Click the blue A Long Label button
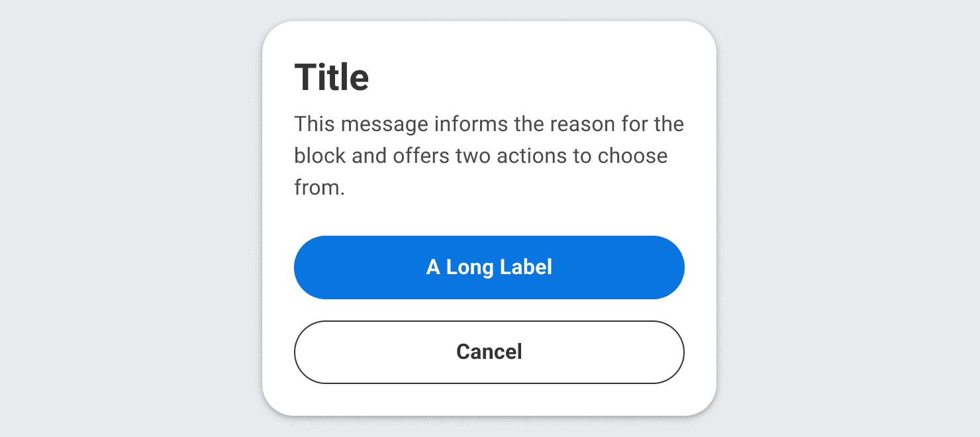 click(489, 267)
